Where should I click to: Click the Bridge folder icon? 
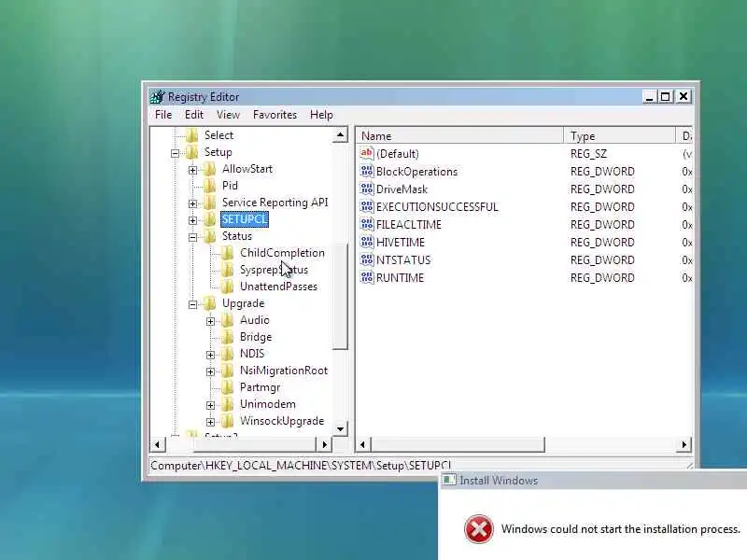point(227,337)
